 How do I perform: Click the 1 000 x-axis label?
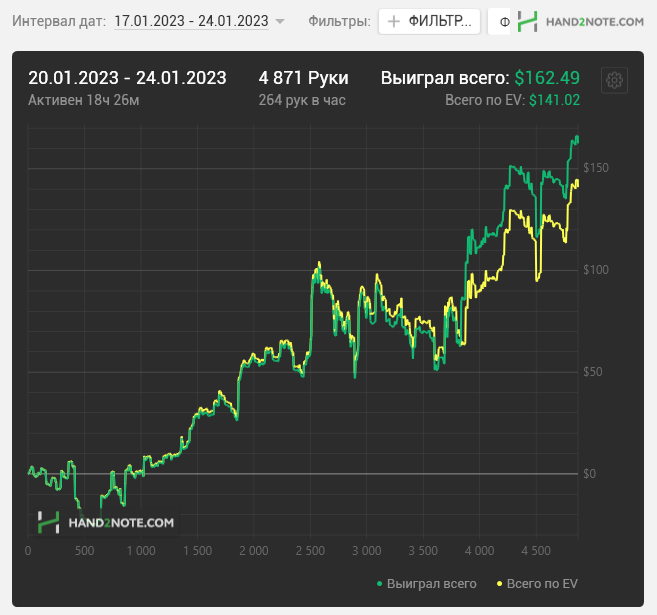141,551
